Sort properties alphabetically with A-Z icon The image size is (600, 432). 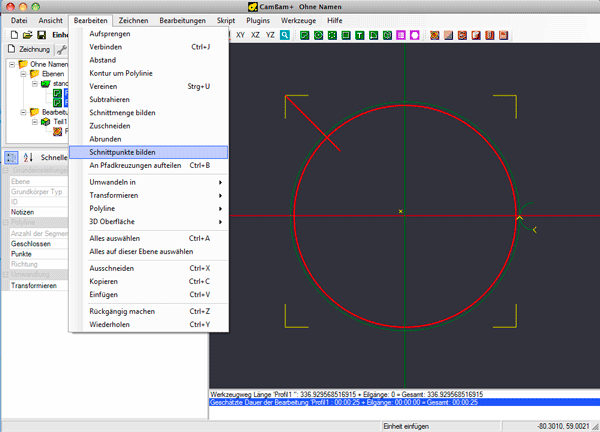click(x=28, y=157)
